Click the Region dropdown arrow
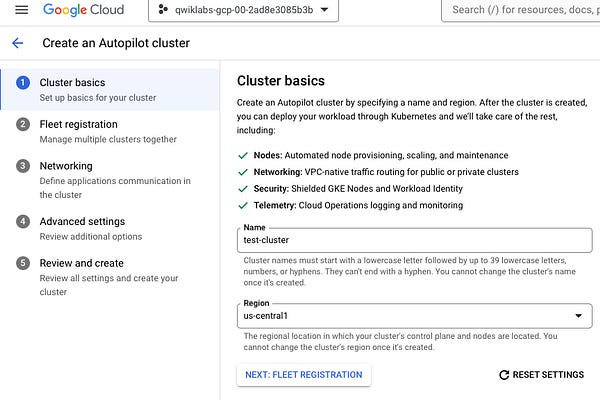This screenshot has height=400, width=600. [x=579, y=316]
